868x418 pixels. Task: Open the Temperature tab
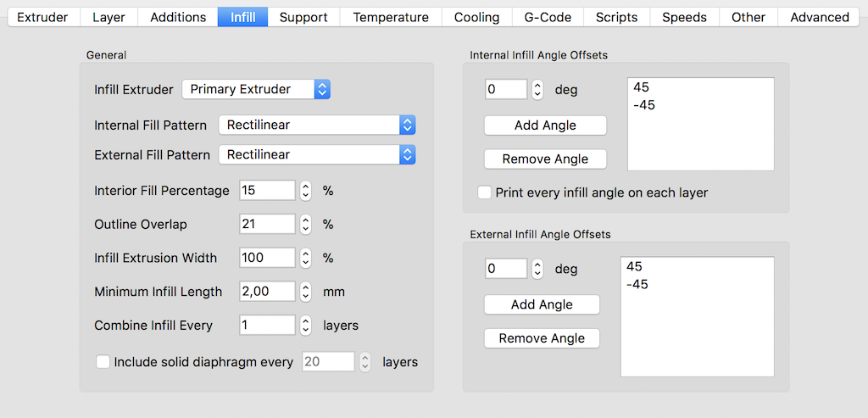click(x=391, y=17)
